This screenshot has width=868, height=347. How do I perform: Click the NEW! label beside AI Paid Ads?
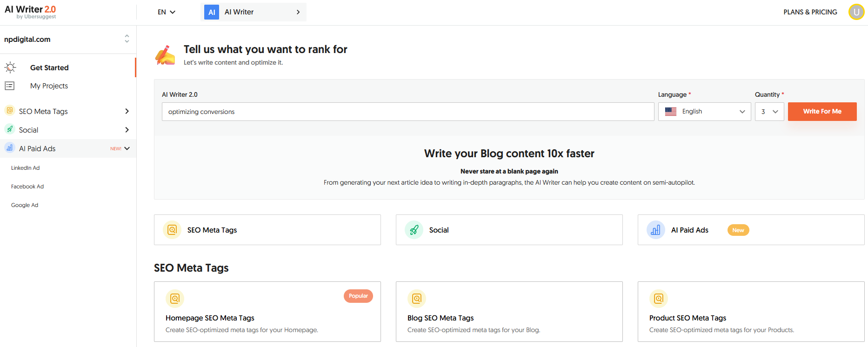[x=116, y=149]
